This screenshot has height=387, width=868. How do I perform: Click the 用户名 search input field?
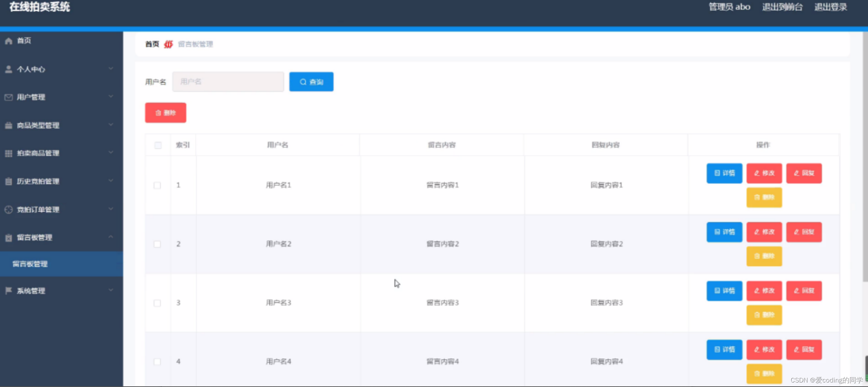[x=228, y=82]
